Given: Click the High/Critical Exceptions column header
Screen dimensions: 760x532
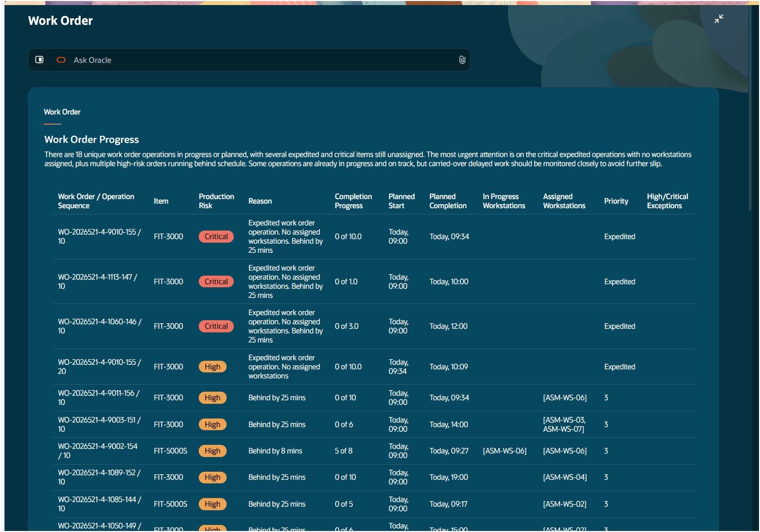Looking at the screenshot, I should tap(667, 201).
